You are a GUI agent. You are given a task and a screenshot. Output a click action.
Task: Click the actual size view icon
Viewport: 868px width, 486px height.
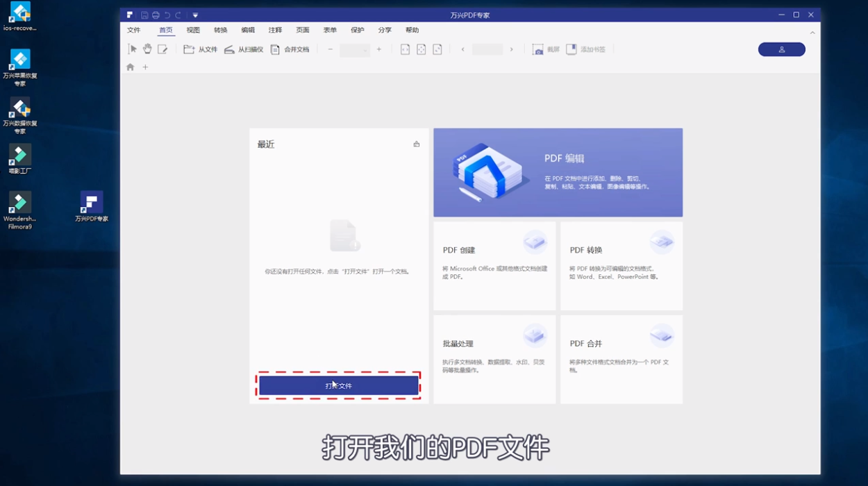coord(437,49)
